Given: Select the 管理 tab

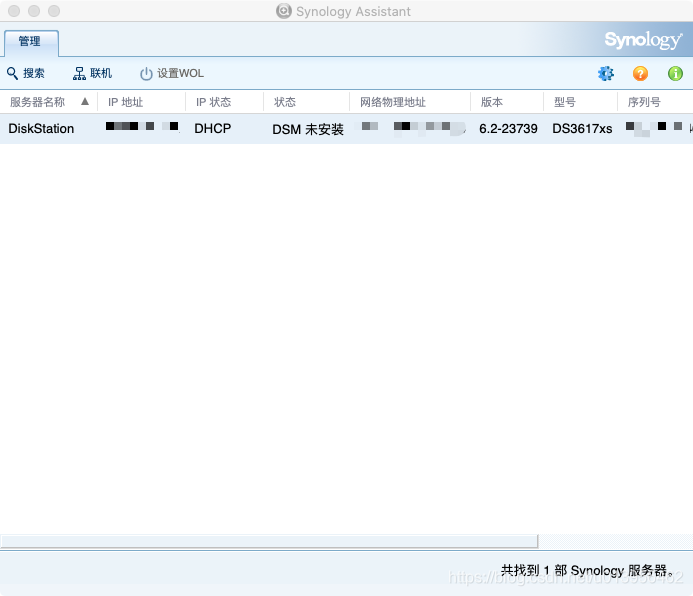Looking at the screenshot, I should [30, 42].
